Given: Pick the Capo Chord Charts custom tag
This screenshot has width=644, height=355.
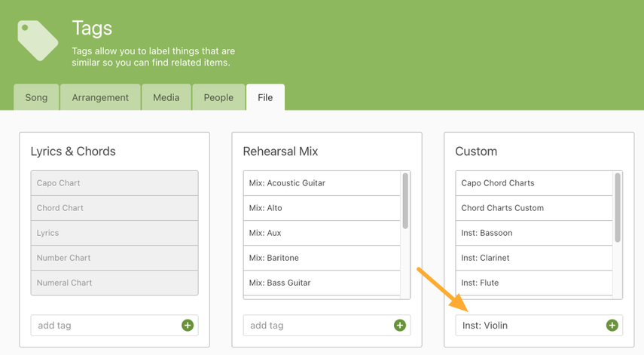Looking at the screenshot, I should pos(534,183).
